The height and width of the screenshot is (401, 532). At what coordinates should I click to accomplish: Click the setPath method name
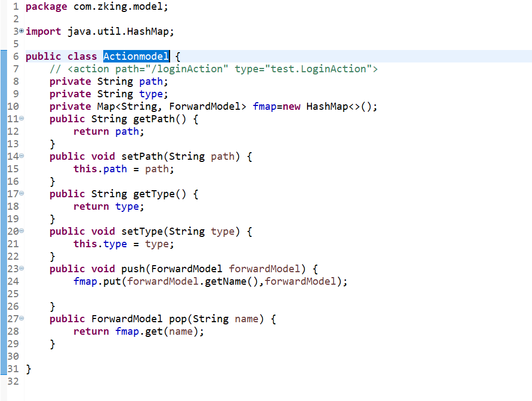(142, 156)
